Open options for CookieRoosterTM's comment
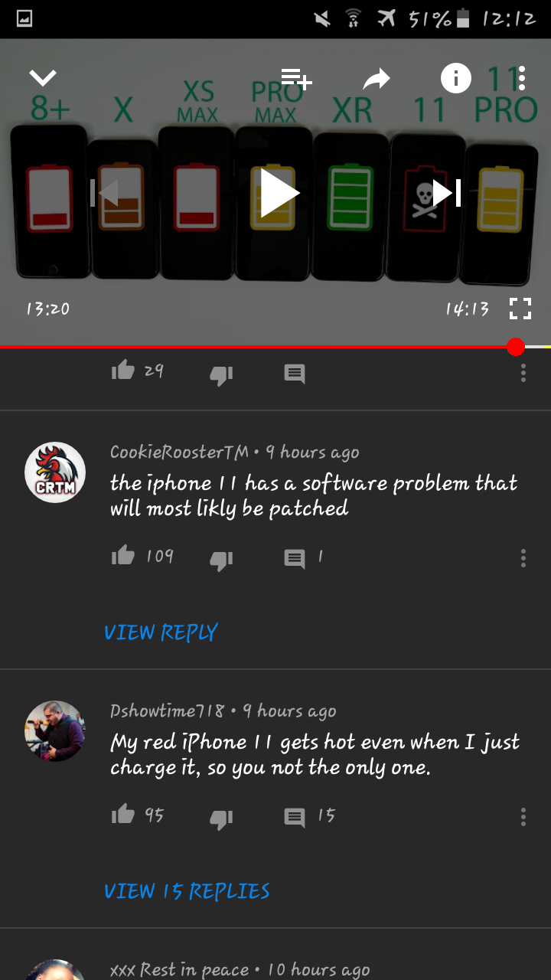This screenshot has width=551, height=980. pyautogui.click(x=523, y=557)
